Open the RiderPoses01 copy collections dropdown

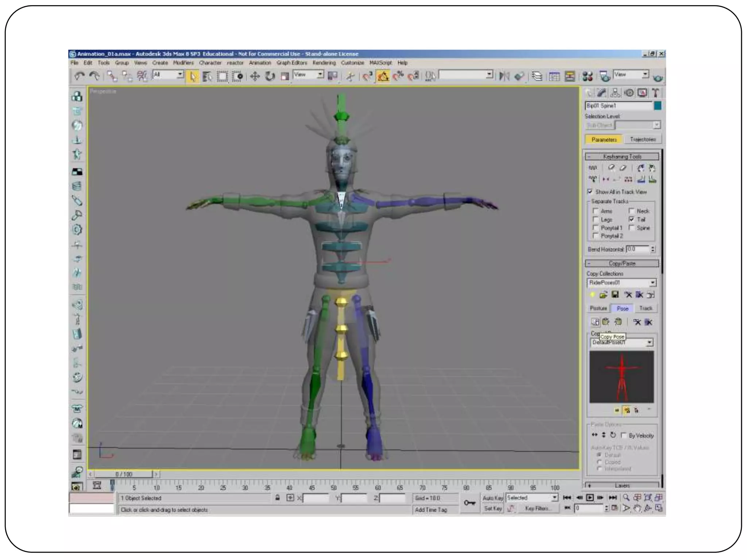(653, 283)
